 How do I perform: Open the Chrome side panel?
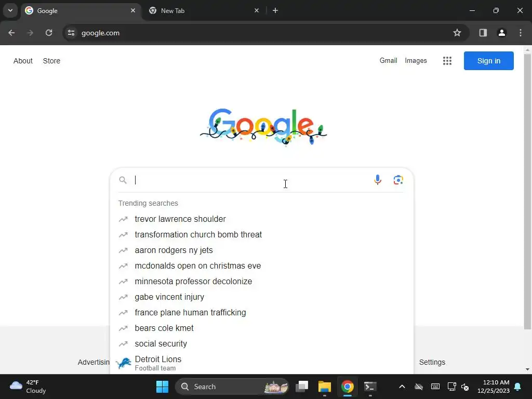click(483, 33)
